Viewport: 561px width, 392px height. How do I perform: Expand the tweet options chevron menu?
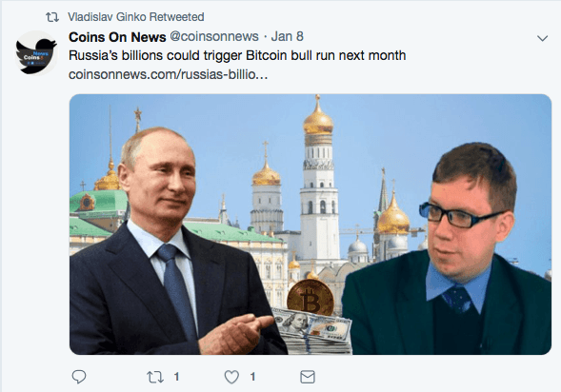[x=542, y=38]
